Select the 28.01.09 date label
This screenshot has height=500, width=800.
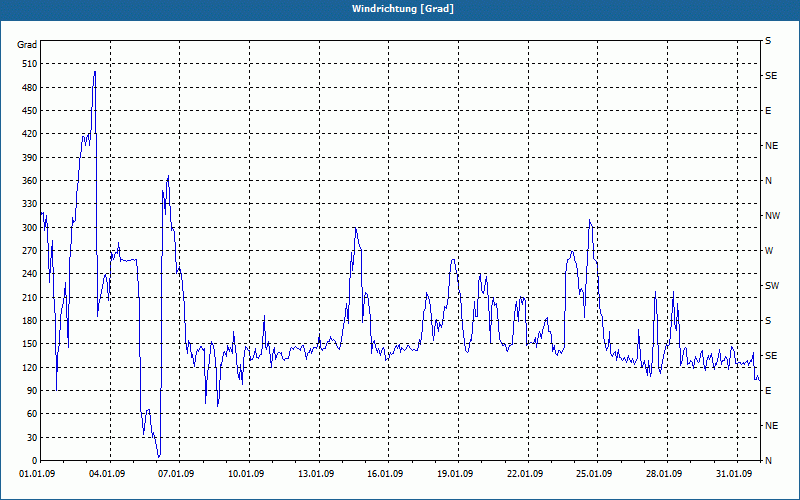coord(664,474)
